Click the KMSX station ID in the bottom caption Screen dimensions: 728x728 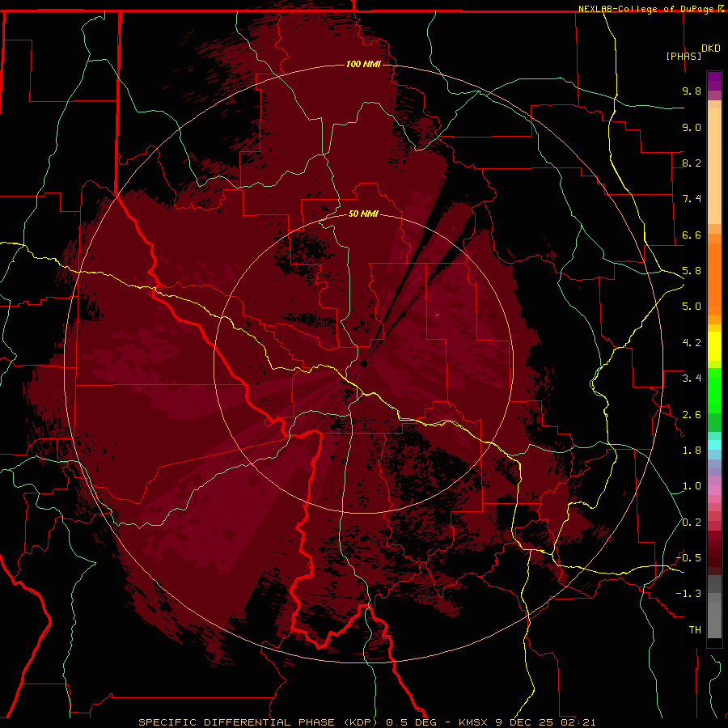click(474, 722)
